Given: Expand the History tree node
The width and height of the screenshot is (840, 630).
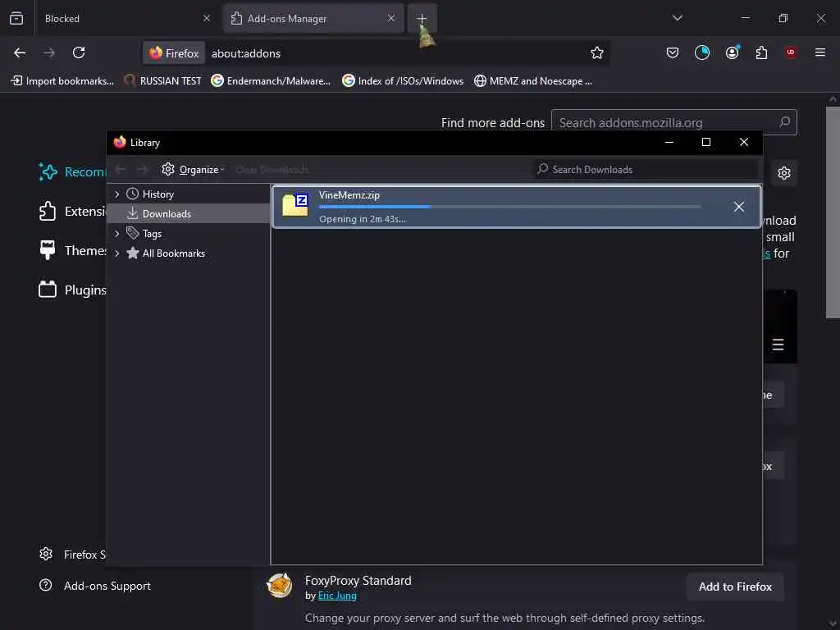Looking at the screenshot, I should 116,194.
